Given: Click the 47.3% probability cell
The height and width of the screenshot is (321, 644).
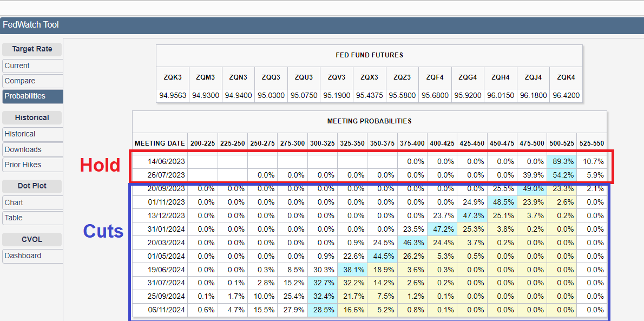Looking at the screenshot, I should point(472,215).
